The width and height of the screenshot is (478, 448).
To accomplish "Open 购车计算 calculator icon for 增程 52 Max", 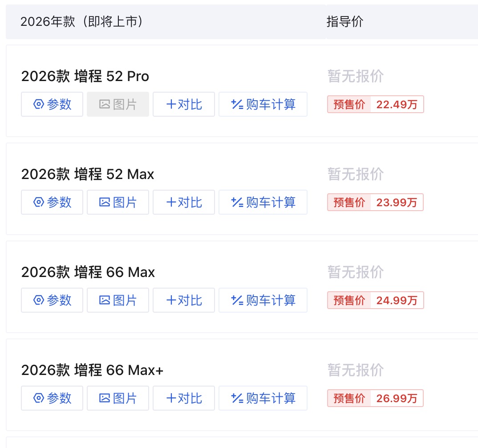I will (237, 202).
